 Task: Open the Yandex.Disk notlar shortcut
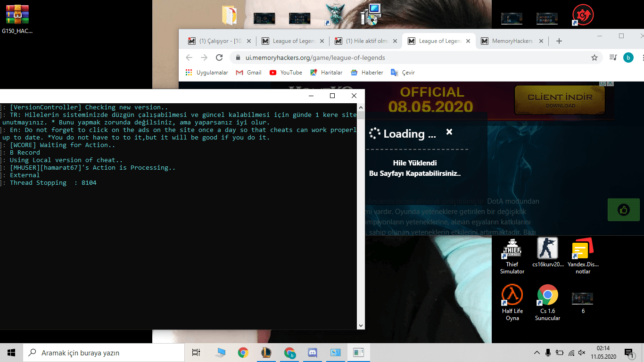point(583,255)
